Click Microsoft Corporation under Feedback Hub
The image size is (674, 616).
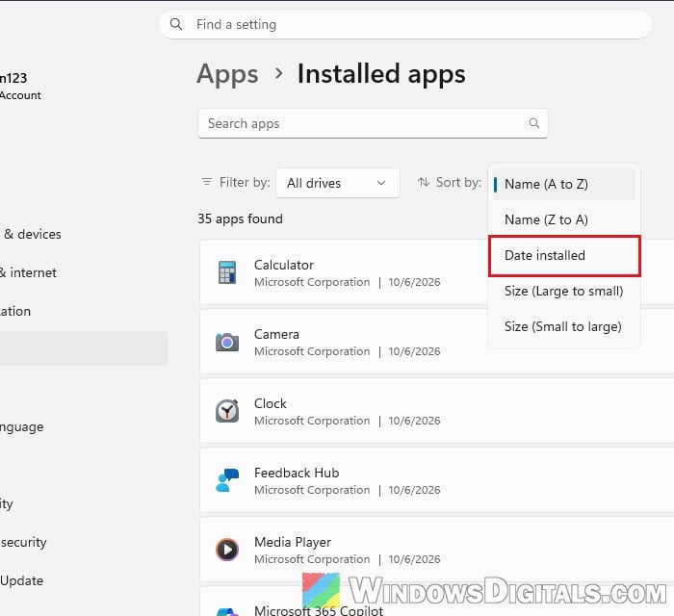click(312, 490)
